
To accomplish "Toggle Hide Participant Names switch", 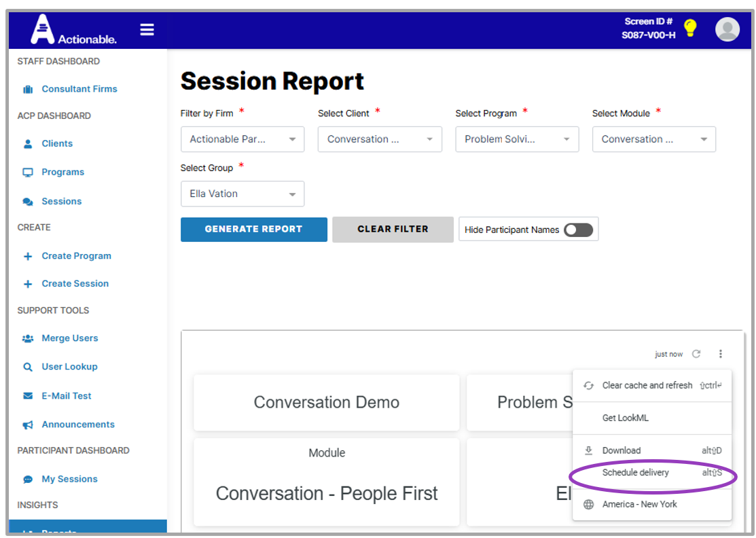I will pos(578,230).
